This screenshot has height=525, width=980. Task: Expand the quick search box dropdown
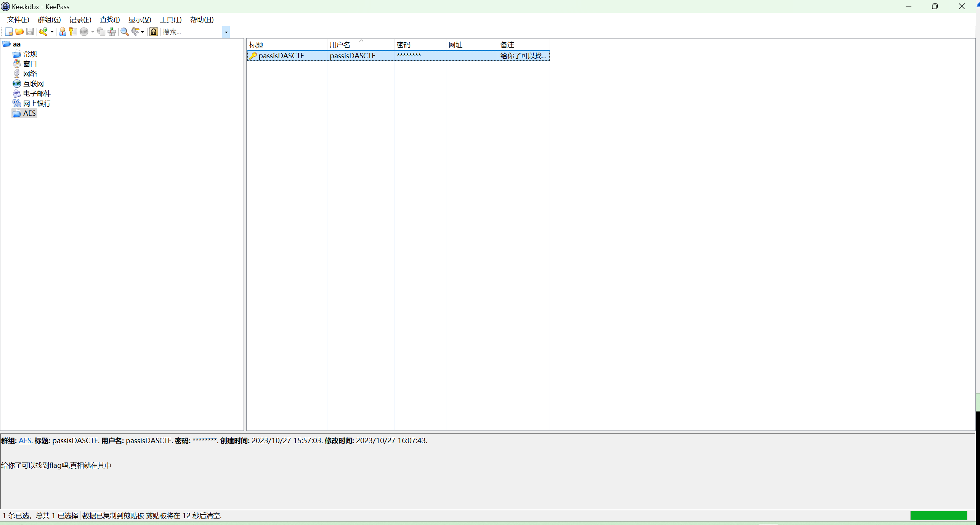point(226,32)
